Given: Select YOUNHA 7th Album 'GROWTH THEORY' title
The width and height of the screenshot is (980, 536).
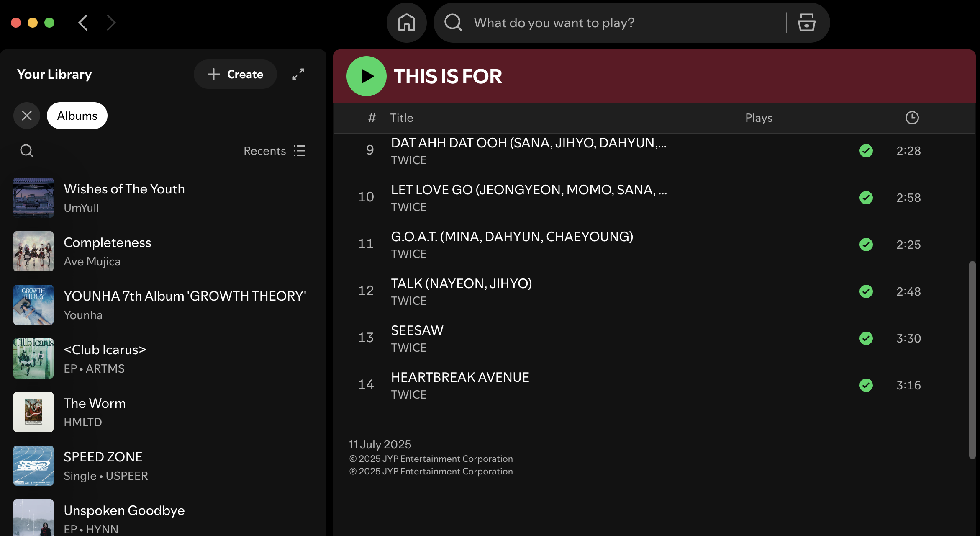Looking at the screenshot, I should pos(185,296).
